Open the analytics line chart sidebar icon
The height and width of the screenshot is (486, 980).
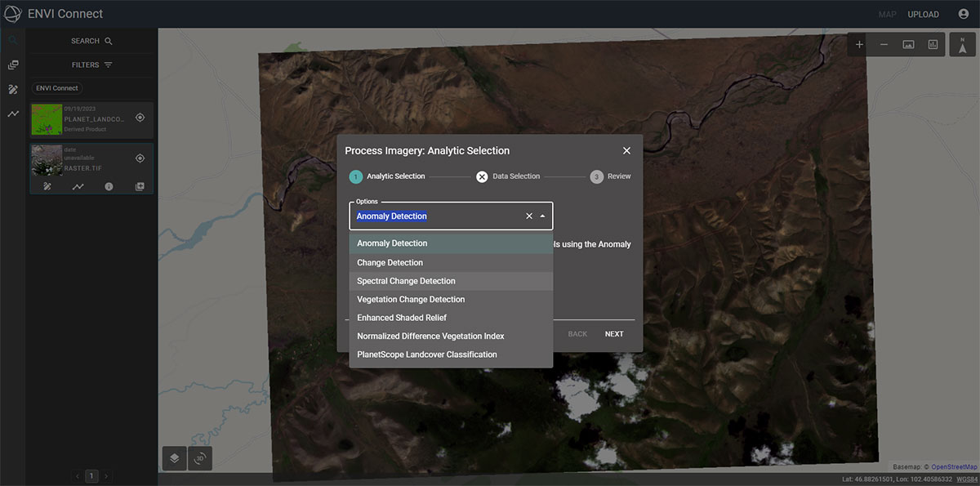pos(13,114)
